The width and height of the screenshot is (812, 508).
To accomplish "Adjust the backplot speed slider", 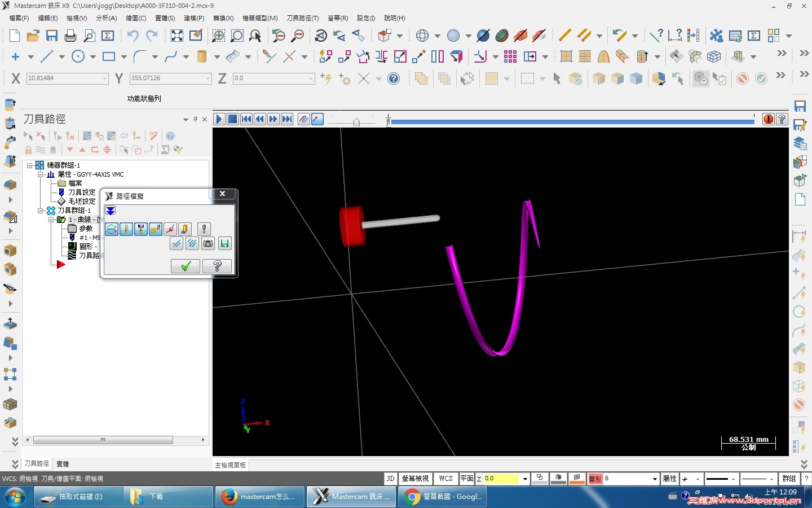I will (x=356, y=121).
